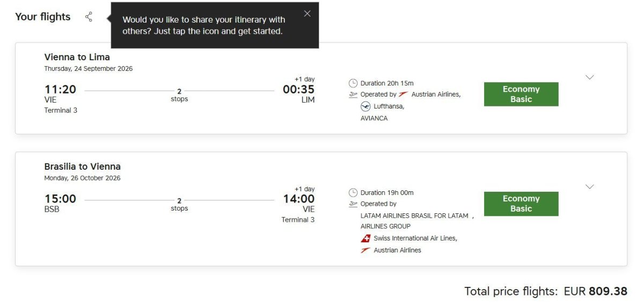Click the 2 stops label for Vienna to Lima
The height and width of the screenshot is (303, 644).
point(179,95)
